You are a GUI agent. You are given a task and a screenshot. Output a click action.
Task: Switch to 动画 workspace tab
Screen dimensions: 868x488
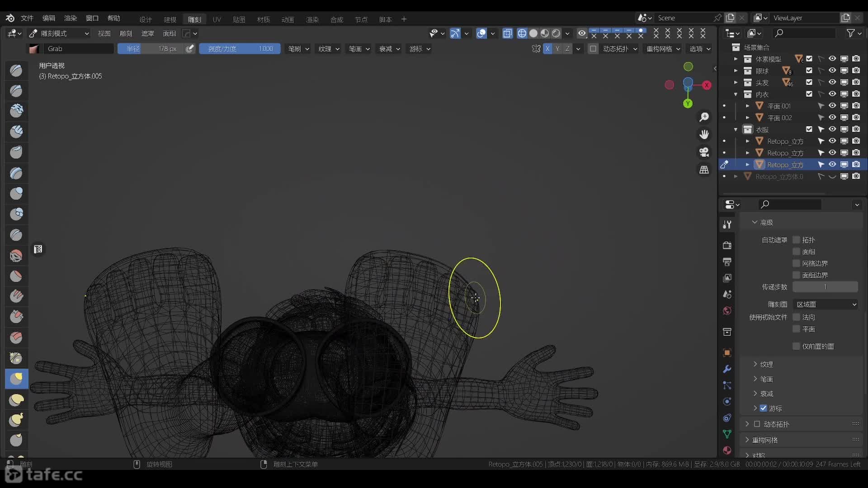[x=288, y=19]
